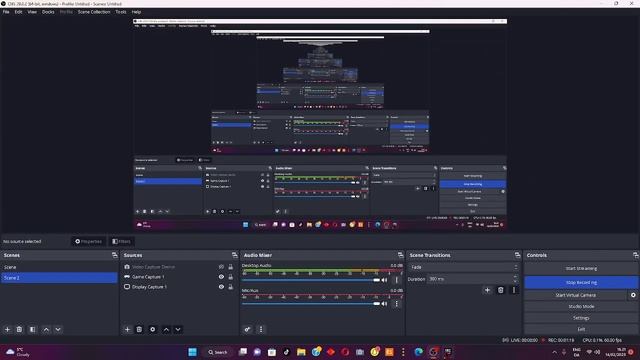The height and width of the screenshot is (360, 640).
Task: Select Scene 2 in Scenes list
Action: (x=59, y=278)
